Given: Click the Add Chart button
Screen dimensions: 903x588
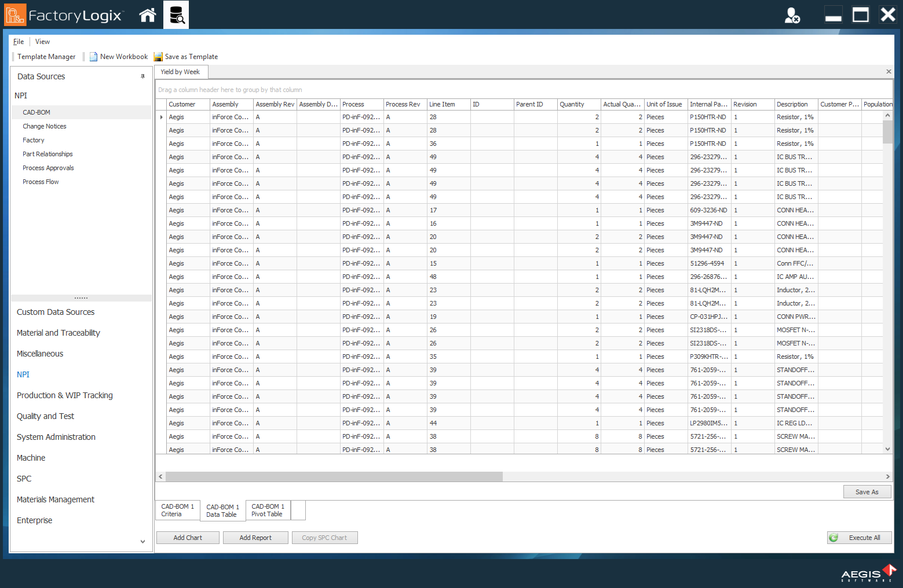Looking at the screenshot, I should tap(188, 537).
